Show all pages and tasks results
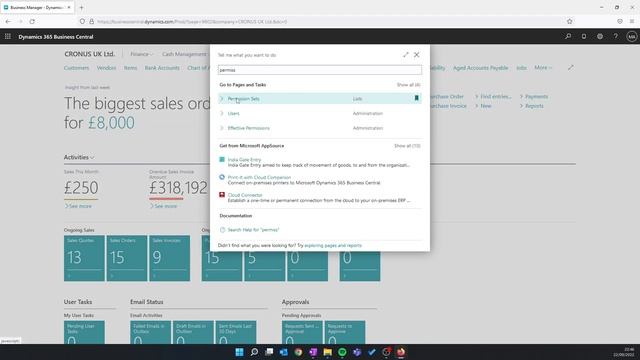The image size is (640, 360). [x=409, y=84]
